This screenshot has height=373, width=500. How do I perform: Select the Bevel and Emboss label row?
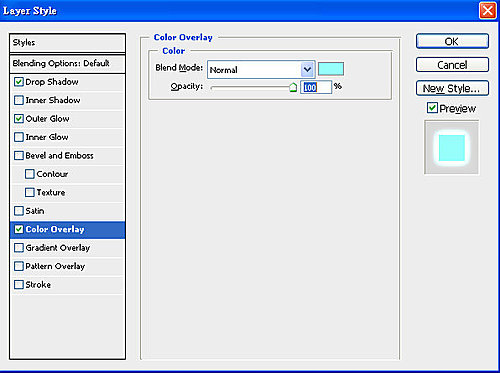pyautogui.click(x=67, y=156)
